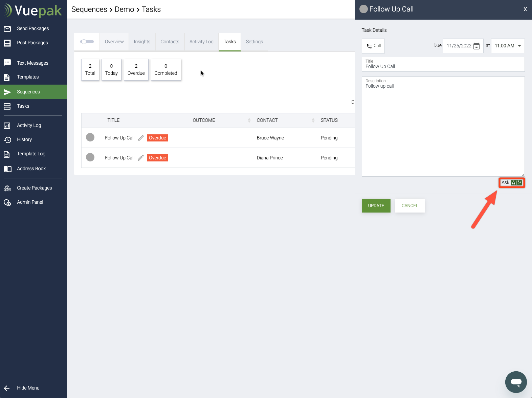Click the History clock icon
532x398 pixels.
(7, 140)
